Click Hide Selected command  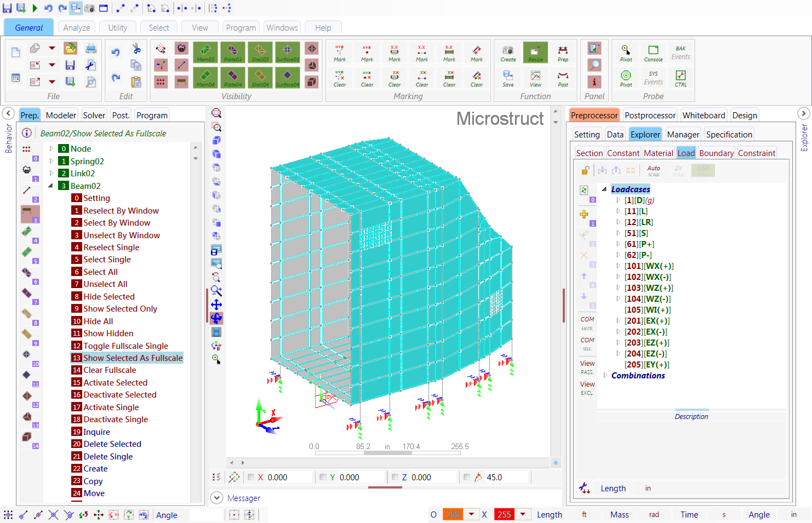[x=109, y=296]
